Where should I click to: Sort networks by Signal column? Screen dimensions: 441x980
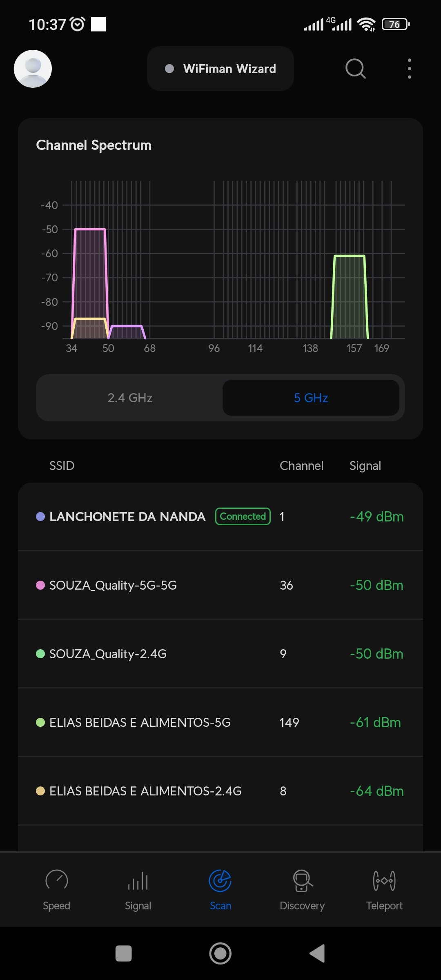(365, 466)
